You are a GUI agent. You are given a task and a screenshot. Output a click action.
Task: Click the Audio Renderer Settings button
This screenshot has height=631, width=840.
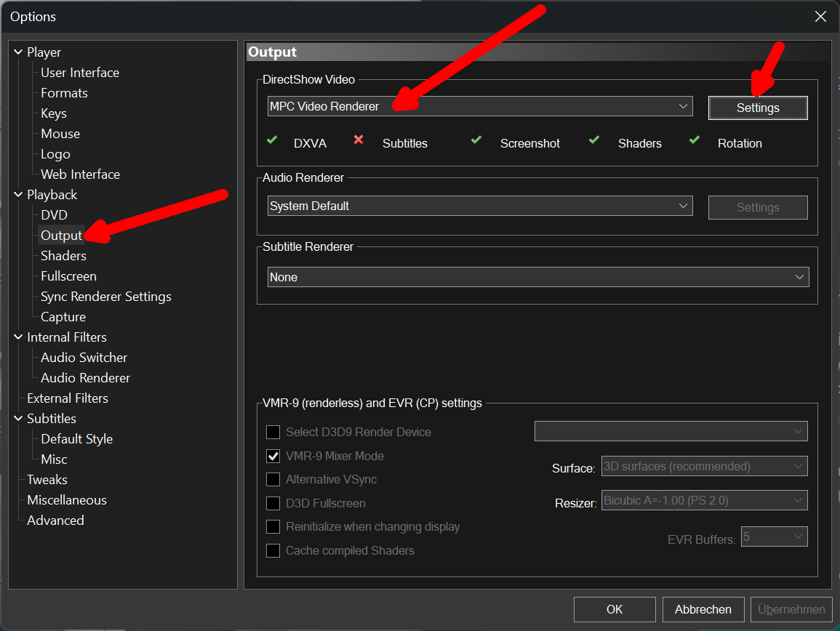(758, 207)
